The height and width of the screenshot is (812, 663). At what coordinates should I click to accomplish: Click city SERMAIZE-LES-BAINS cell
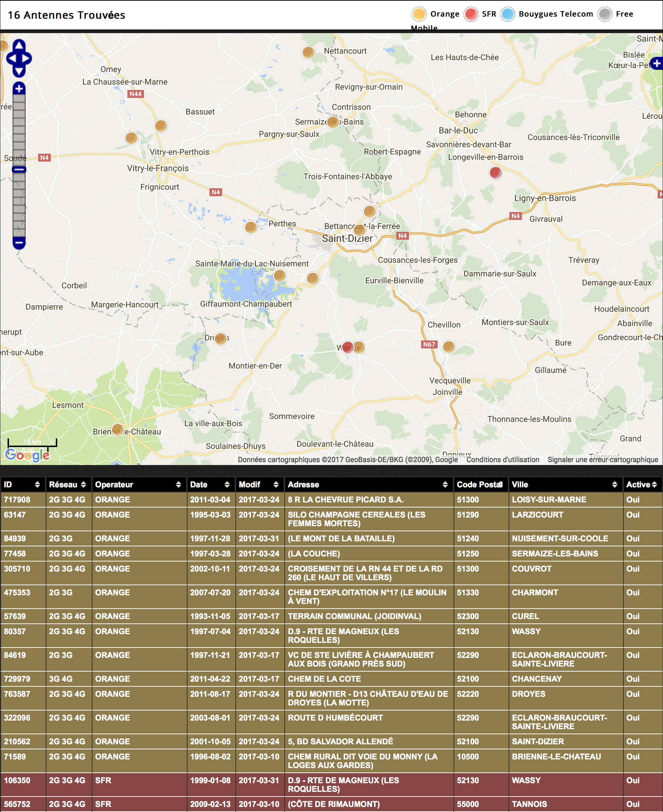[565, 554]
